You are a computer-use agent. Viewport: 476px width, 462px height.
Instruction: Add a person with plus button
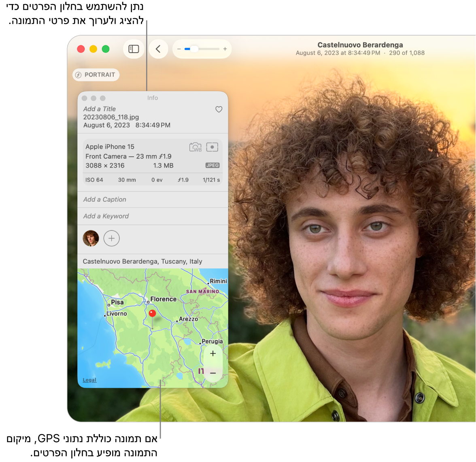pyautogui.click(x=112, y=238)
